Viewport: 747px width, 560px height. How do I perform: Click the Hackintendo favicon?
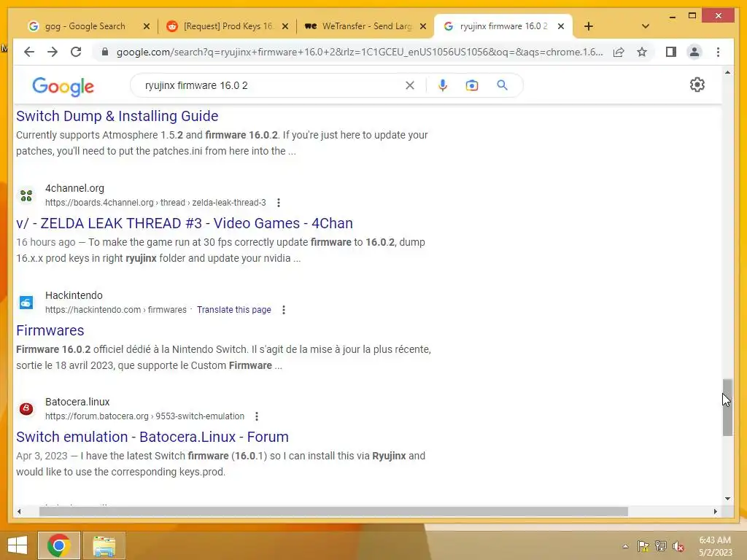tap(26, 303)
